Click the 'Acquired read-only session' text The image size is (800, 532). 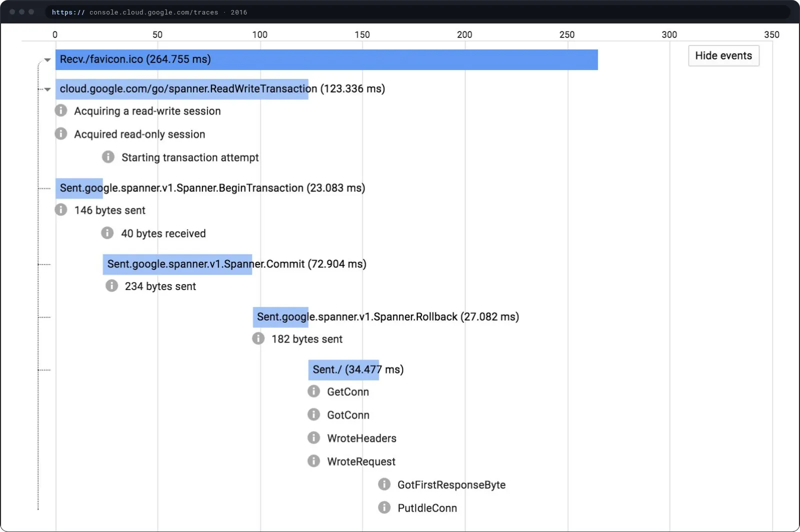pyautogui.click(x=139, y=134)
